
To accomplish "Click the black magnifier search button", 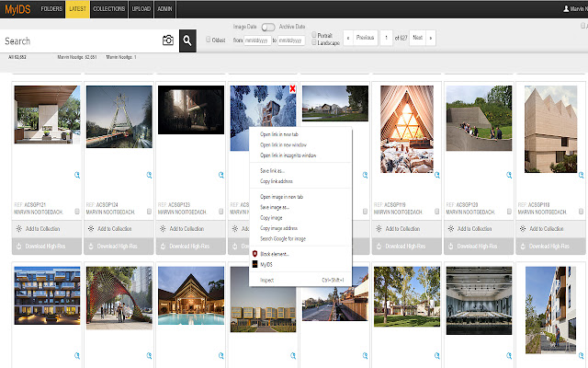I will pos(187,40).
